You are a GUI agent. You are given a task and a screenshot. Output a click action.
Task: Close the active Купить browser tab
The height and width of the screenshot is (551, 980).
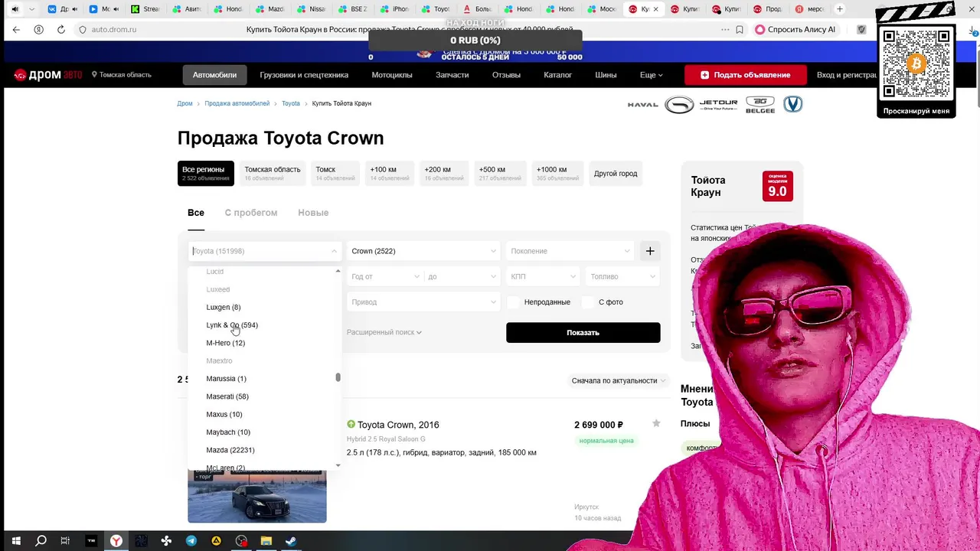655,9
